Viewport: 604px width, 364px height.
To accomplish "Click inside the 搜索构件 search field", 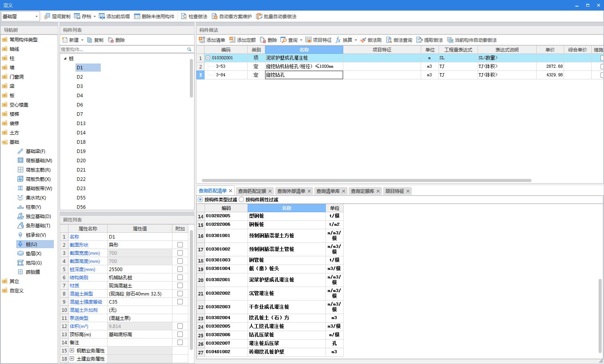I will click(x=123, y=49).
